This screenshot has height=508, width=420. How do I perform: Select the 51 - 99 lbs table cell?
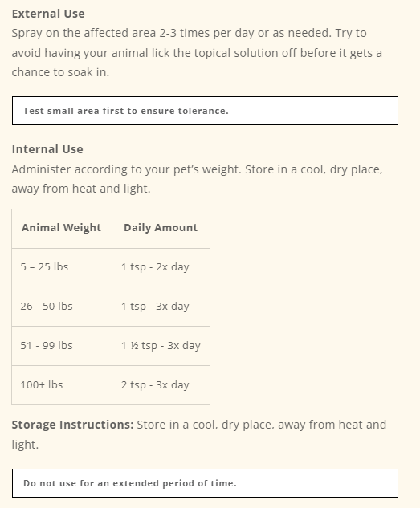click(x=62, y=346)
